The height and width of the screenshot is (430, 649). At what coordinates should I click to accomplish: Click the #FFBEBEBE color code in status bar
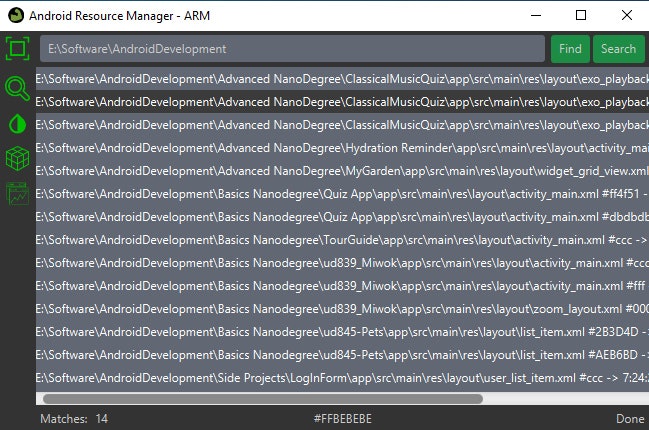pyautogui.click(x=343, y=419)
